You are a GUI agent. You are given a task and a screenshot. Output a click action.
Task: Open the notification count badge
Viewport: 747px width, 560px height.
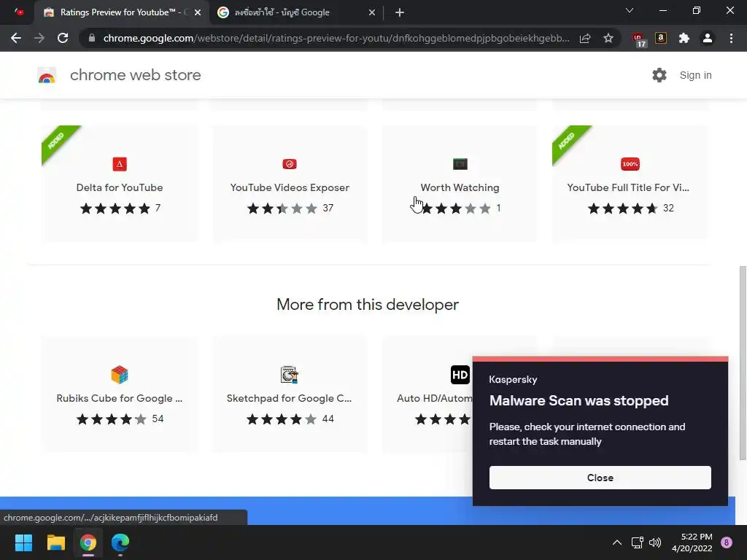point(727,542)
